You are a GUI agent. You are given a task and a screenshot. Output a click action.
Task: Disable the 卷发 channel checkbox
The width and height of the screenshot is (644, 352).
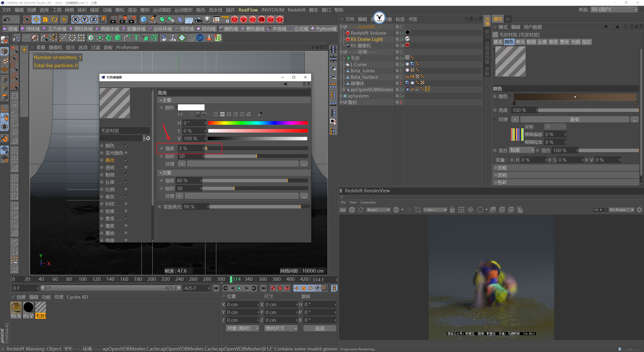(126, 196)
